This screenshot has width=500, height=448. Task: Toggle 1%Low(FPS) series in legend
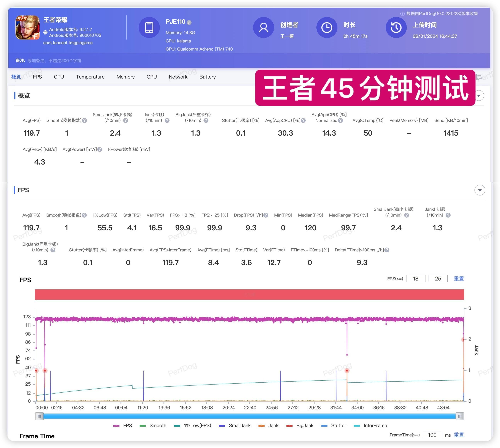pos(192,426)
